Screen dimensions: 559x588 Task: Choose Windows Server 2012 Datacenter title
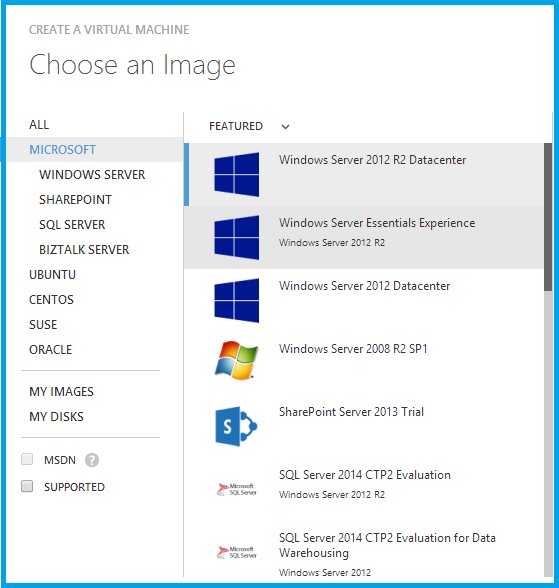click(364, 286)
